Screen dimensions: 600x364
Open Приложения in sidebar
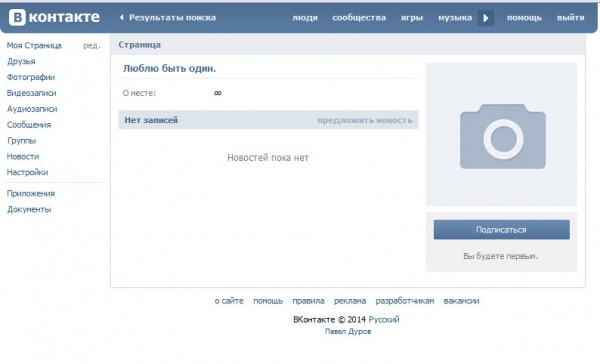pyautogui.click(x=31, y=194)
